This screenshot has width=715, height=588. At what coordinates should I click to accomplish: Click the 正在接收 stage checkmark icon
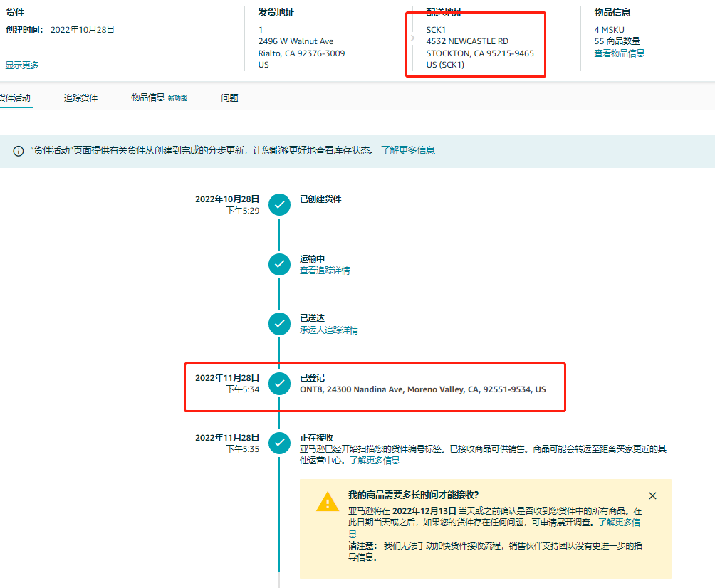[x=278, y=443]
